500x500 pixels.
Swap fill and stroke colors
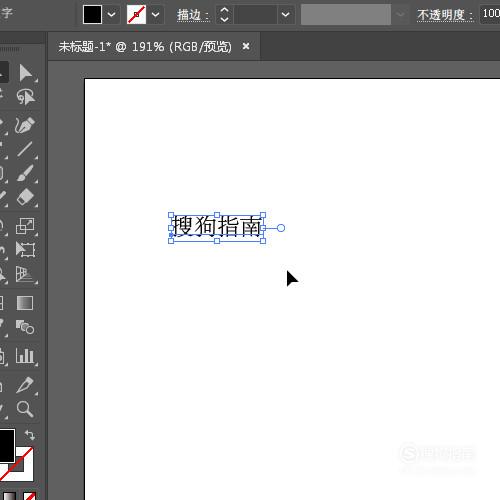point(30,435)
